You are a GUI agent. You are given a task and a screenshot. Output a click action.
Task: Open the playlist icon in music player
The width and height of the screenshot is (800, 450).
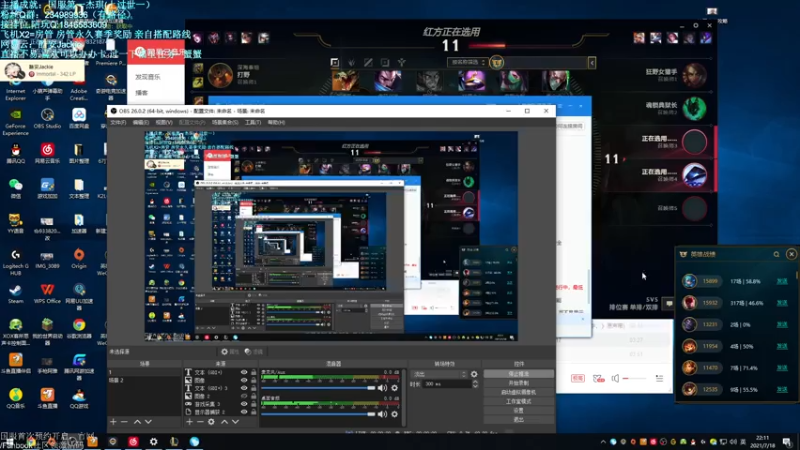659,379
